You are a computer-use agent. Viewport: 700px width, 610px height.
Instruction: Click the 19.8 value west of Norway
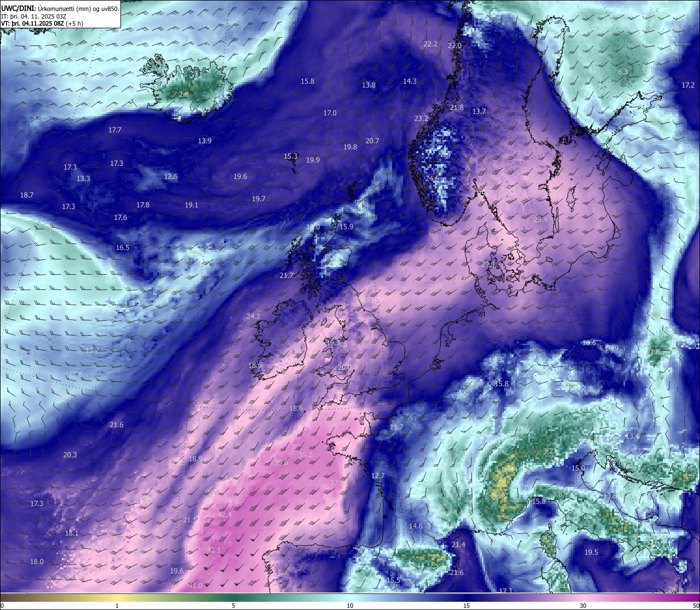pos(350,147)
